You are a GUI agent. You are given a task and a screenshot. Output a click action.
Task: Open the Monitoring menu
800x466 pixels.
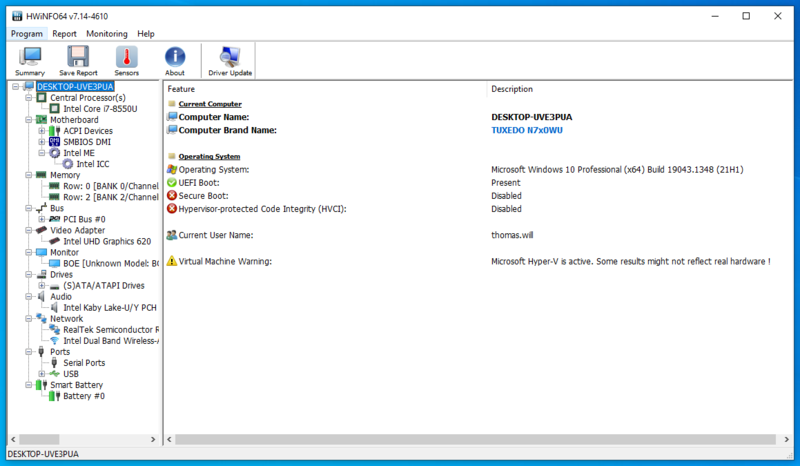point(107,34)
